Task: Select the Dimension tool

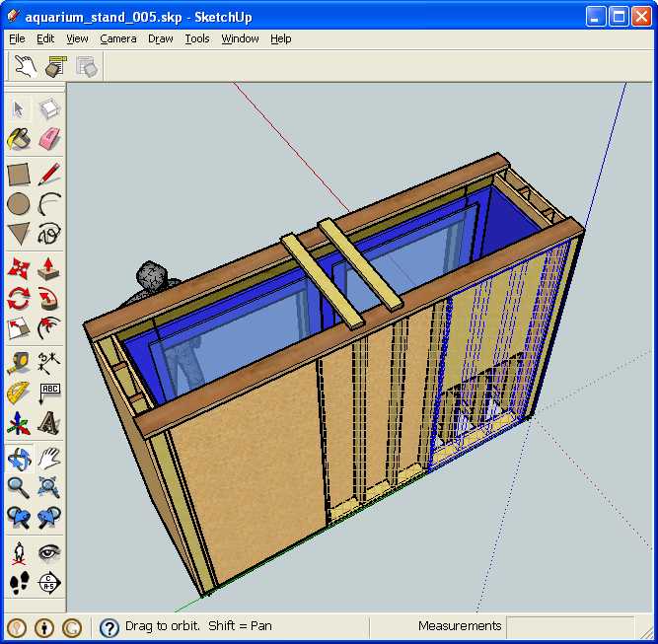Action: coord(49,363)
